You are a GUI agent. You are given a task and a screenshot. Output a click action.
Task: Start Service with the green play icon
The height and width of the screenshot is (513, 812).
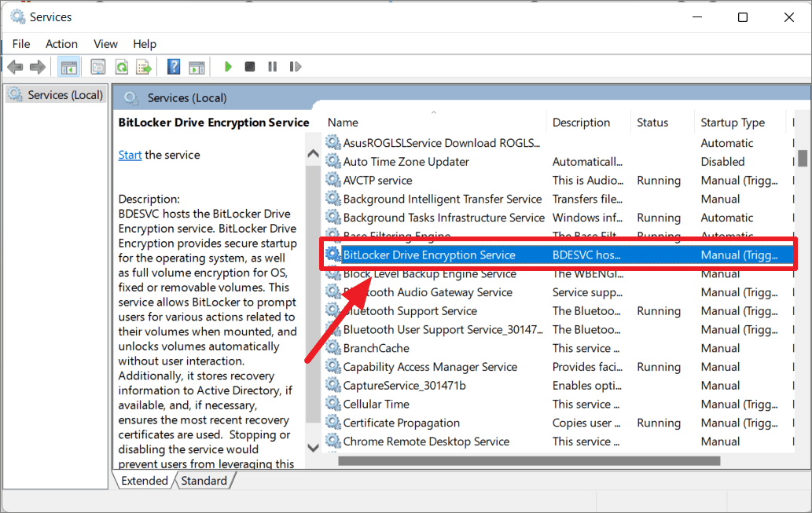pos(228,67)
